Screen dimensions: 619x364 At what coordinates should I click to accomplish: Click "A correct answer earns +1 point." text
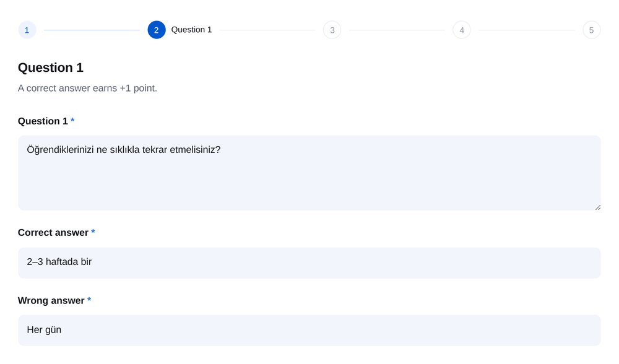click(x=87, y=88)
